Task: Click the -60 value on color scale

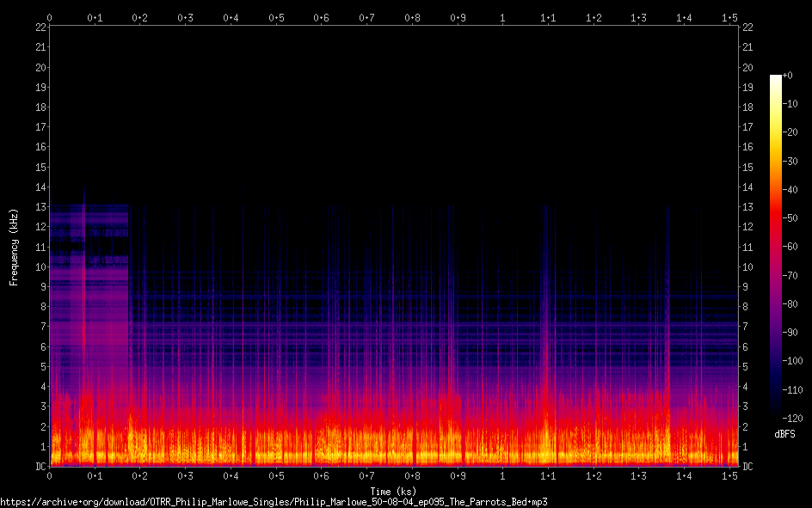Action: pyautogui.click(x=792, y=246)
